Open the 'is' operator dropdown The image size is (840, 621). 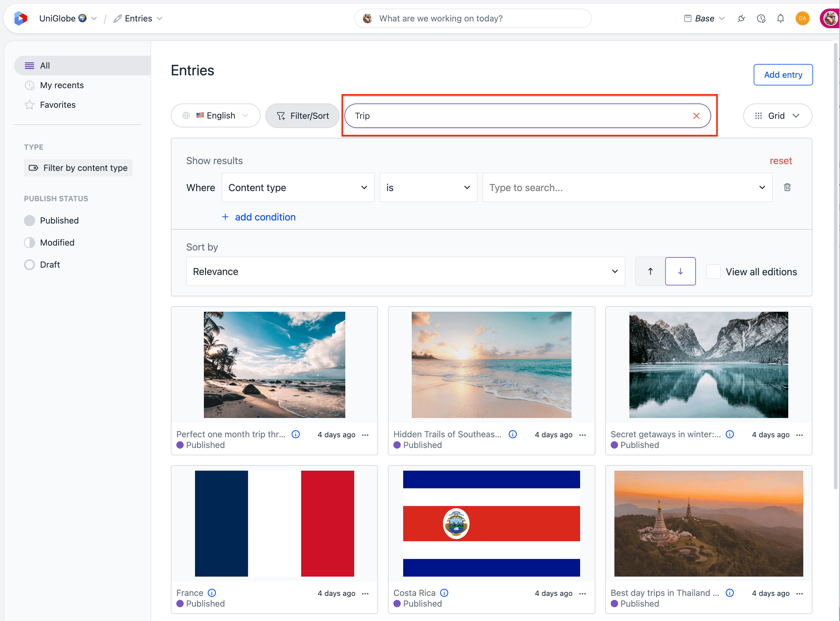coord(429,188)
